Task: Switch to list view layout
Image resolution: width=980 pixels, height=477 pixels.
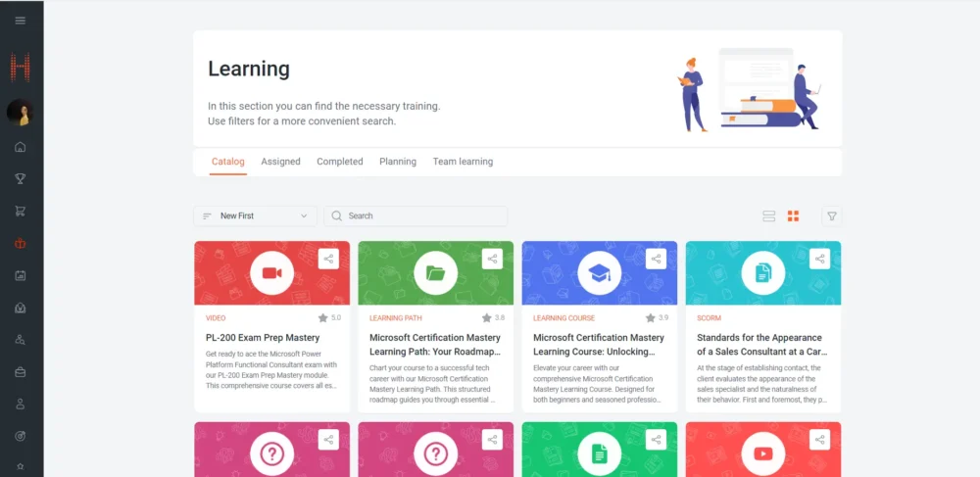Action: tap(768, 216)
